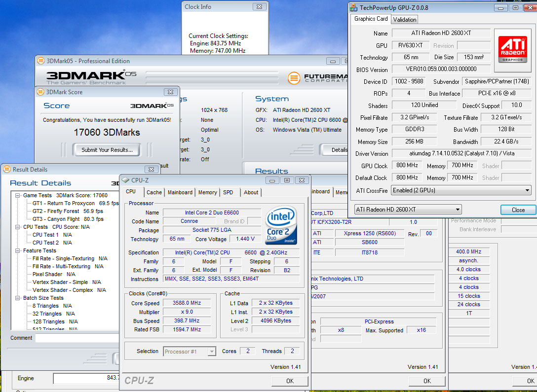Click Submit Your Results button

[x=107, y=150]
